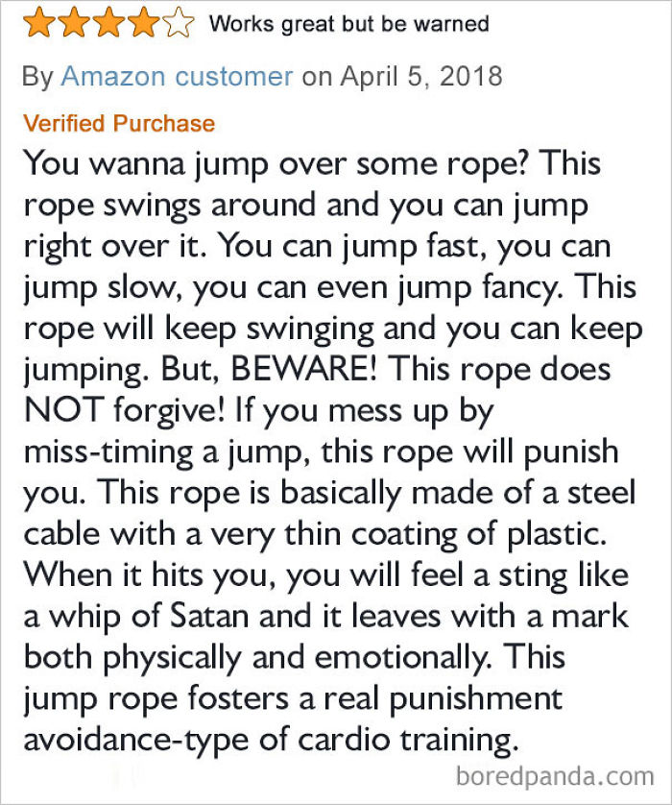Open the "Works great but be warned" review title

pos(348,23)
